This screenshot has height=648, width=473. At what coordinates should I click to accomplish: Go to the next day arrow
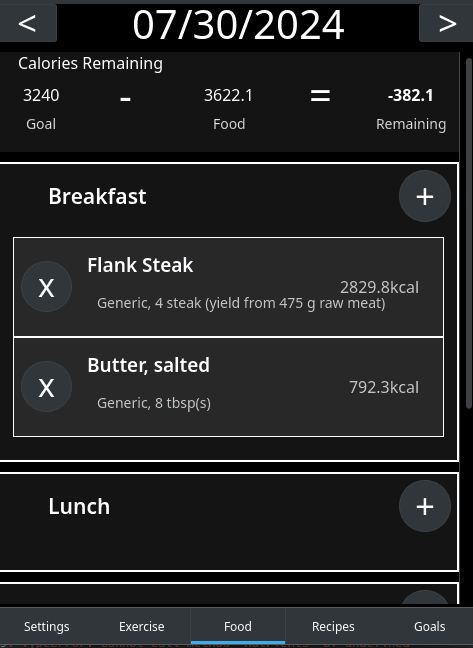[x=447, y=23]
